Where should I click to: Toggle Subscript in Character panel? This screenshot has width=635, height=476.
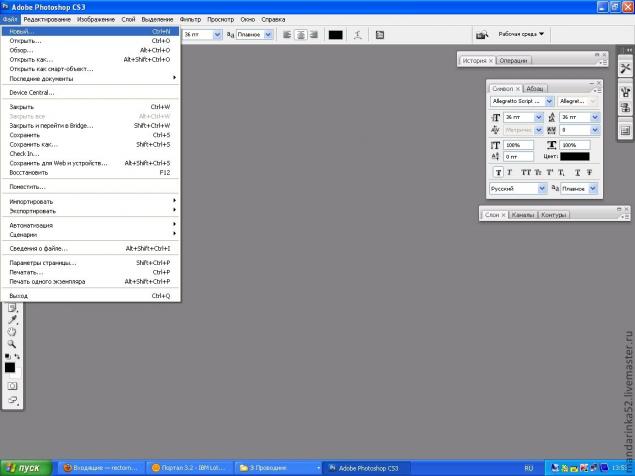coord(561,173)
